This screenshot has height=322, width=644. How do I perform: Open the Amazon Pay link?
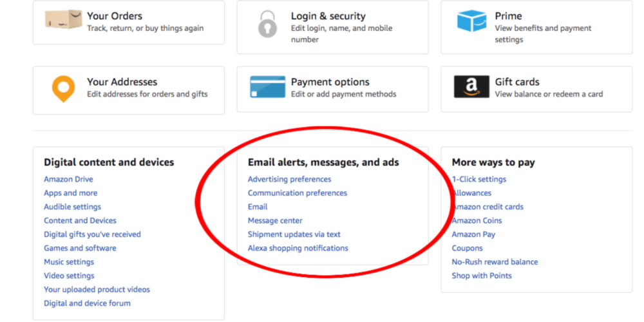coord(473,234)
